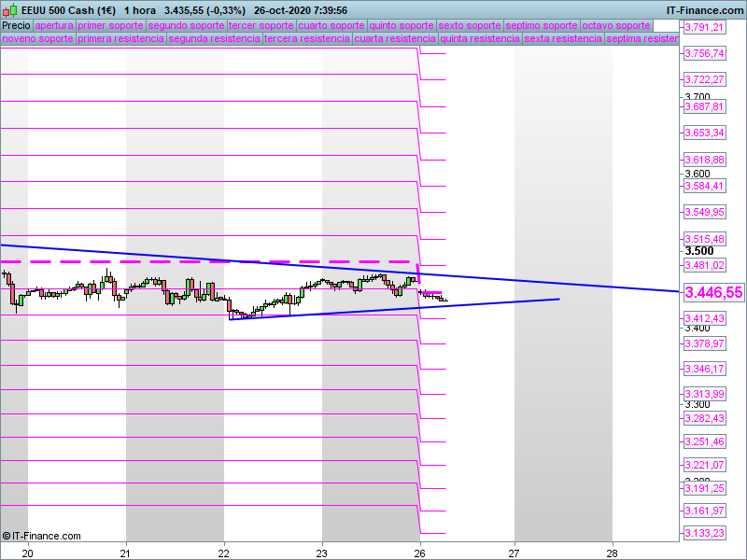Select the sexta resistencia label
The width and height of the screenshot is (747, 560).
click(563, 39)
